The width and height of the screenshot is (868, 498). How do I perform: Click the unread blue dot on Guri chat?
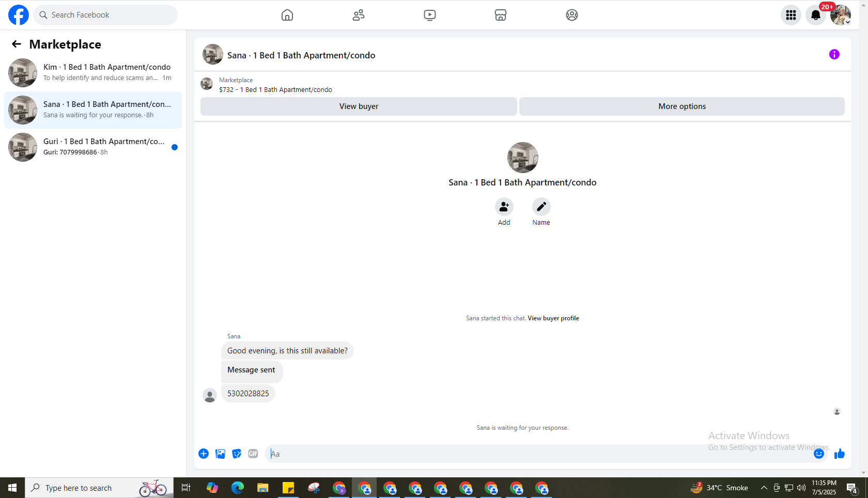tap(175, 147)
